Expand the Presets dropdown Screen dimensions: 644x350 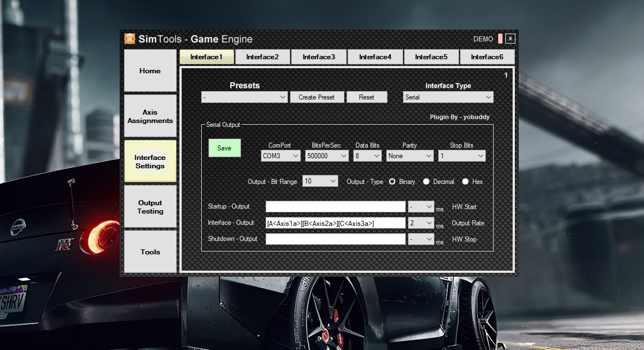(x=244, y=97)
